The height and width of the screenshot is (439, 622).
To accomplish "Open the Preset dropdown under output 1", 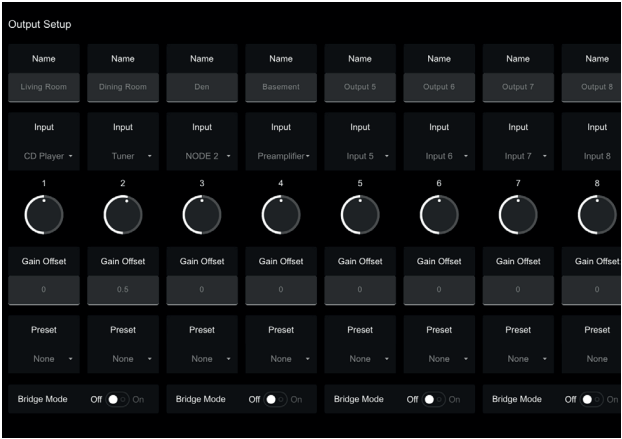I will tap(43, 357).
